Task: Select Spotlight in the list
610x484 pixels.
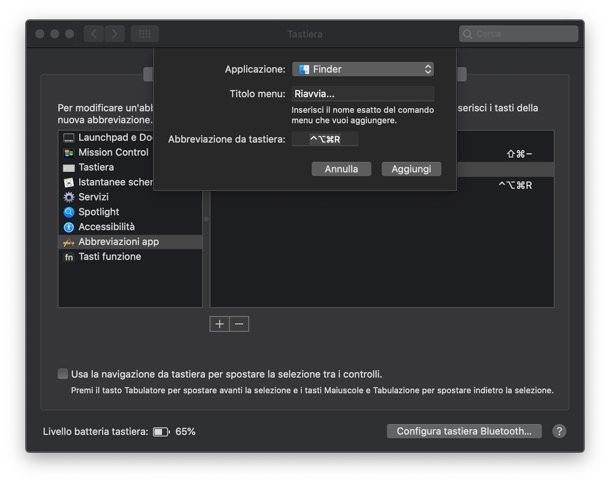Action: [x=130, y=212]
